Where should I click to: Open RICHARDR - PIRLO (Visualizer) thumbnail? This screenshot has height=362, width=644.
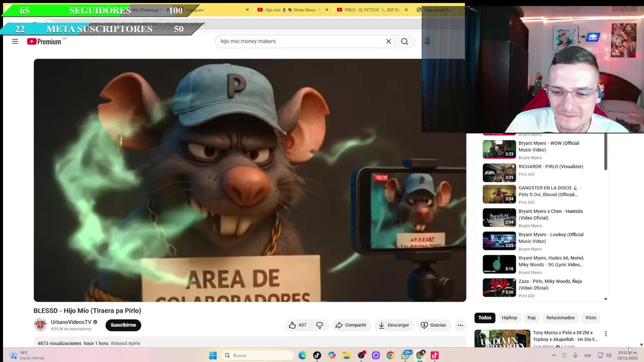coord(499,172)
